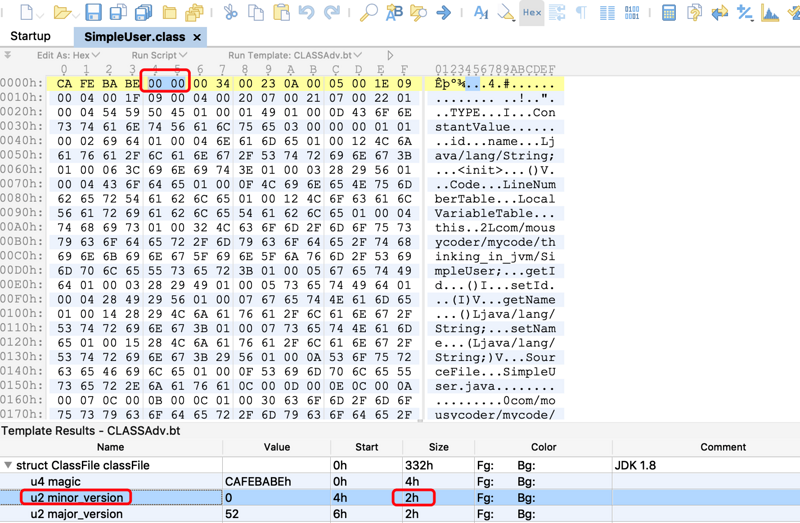Toggle the binary 0100 0001 view icon

(632, 12)
